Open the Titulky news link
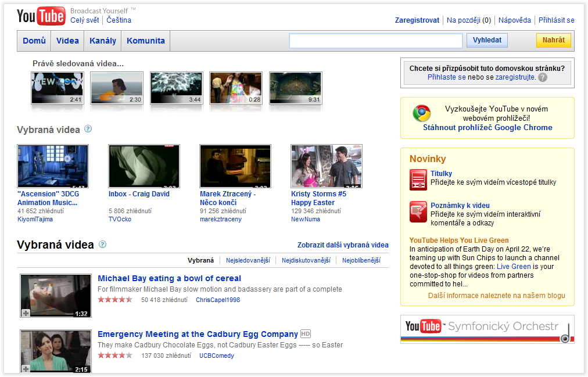 (x=441, y=174)
